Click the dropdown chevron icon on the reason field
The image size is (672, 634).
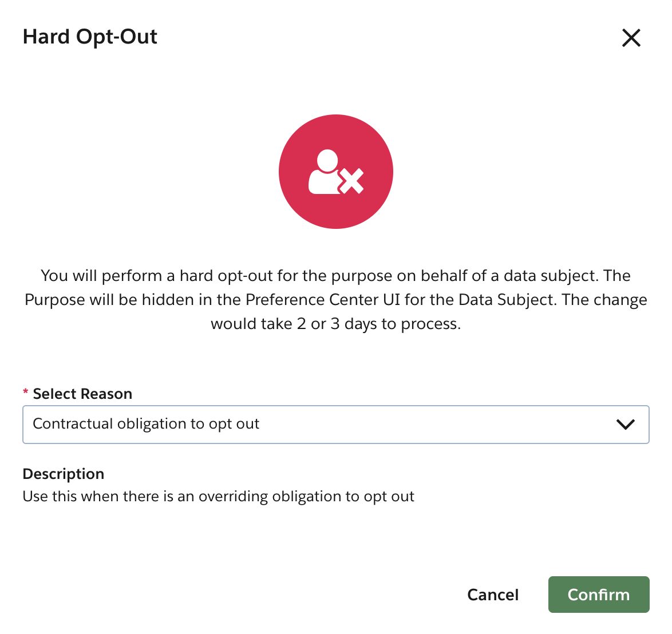point(626,424)
